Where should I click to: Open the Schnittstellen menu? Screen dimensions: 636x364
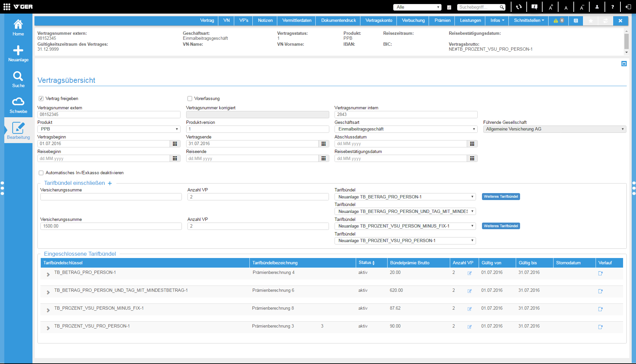(x=529, y=21)
